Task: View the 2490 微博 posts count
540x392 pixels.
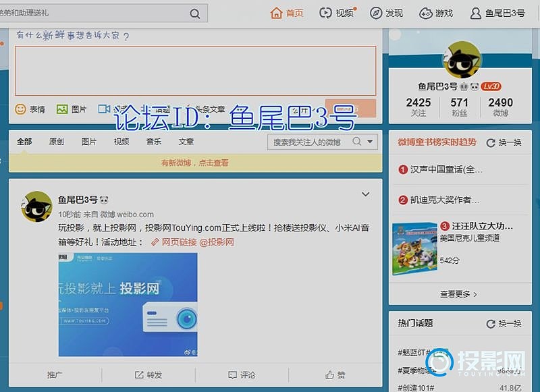Action: 500,107
